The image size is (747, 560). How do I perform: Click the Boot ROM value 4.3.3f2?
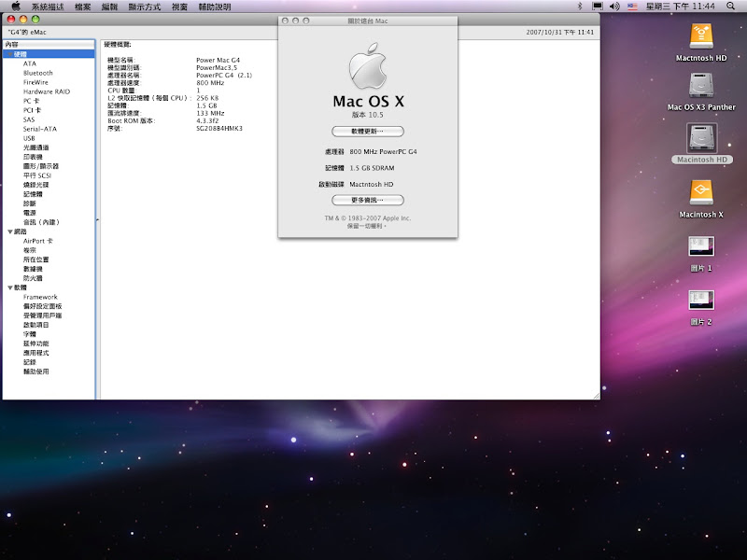click(207, 121)
